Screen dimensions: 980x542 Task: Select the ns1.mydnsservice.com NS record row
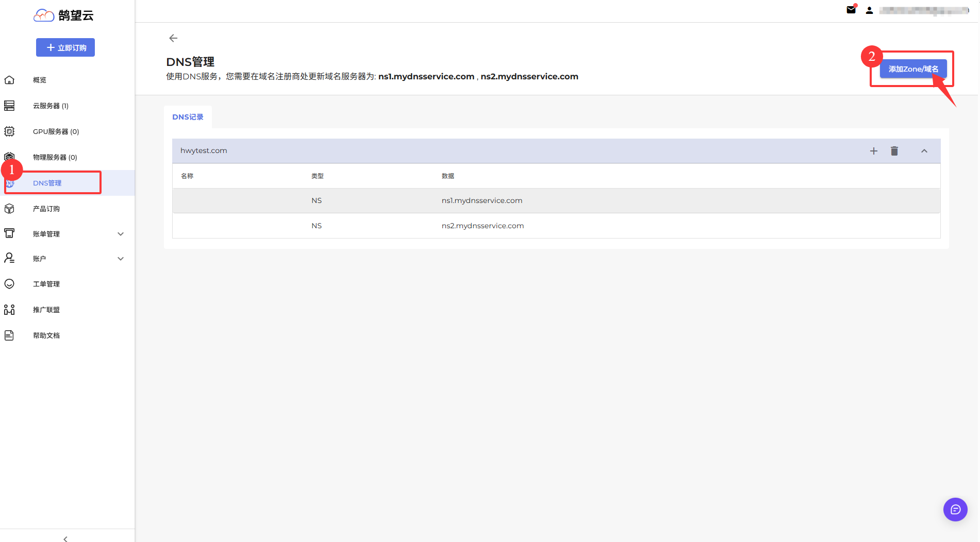(481, 200)
